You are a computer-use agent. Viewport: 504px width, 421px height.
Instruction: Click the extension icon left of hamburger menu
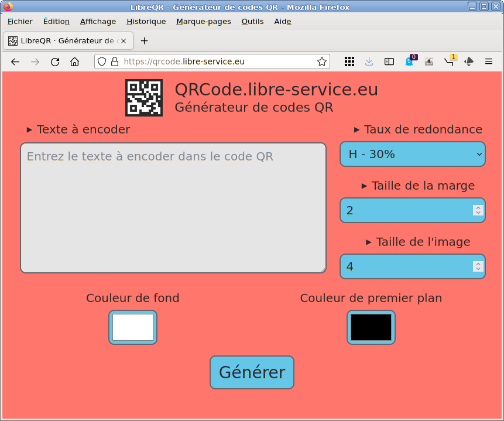coord(469,61)
